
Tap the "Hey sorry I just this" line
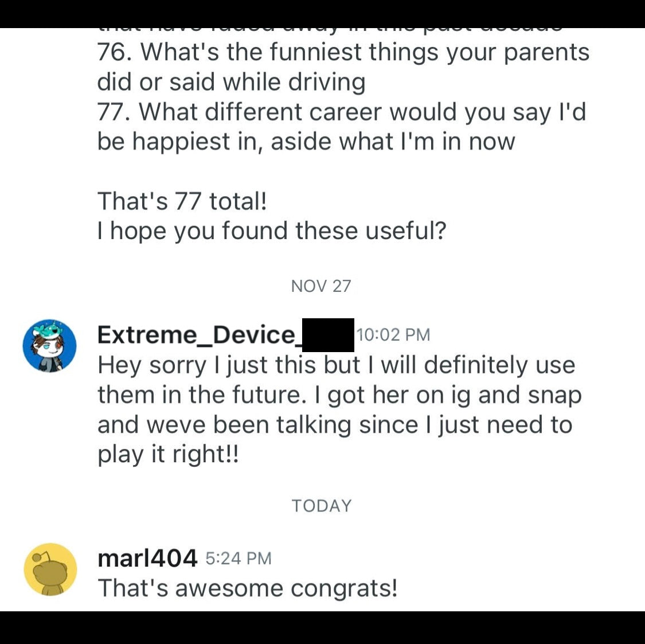336,365
